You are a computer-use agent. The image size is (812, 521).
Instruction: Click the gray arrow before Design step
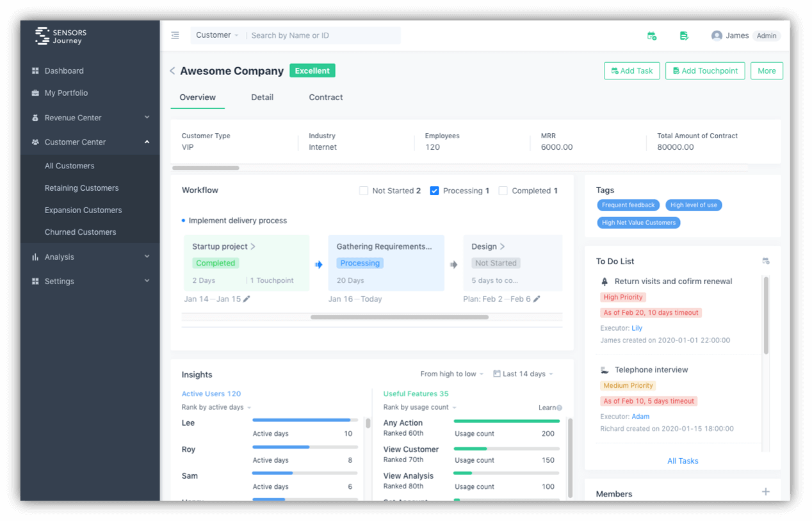(453, 264)
